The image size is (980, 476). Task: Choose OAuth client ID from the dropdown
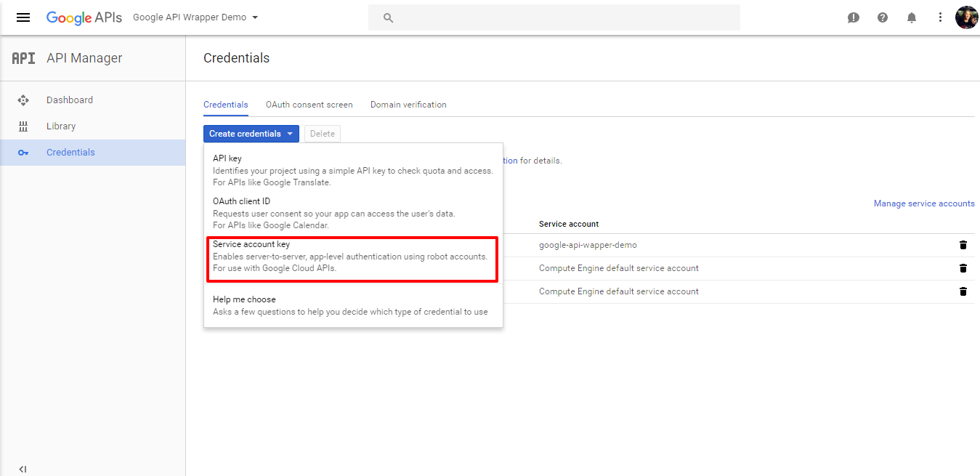(353, 213)
